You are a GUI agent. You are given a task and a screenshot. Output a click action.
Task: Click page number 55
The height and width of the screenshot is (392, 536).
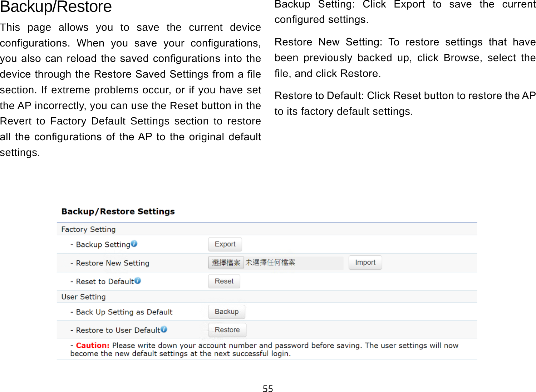(x=268, y=388)
